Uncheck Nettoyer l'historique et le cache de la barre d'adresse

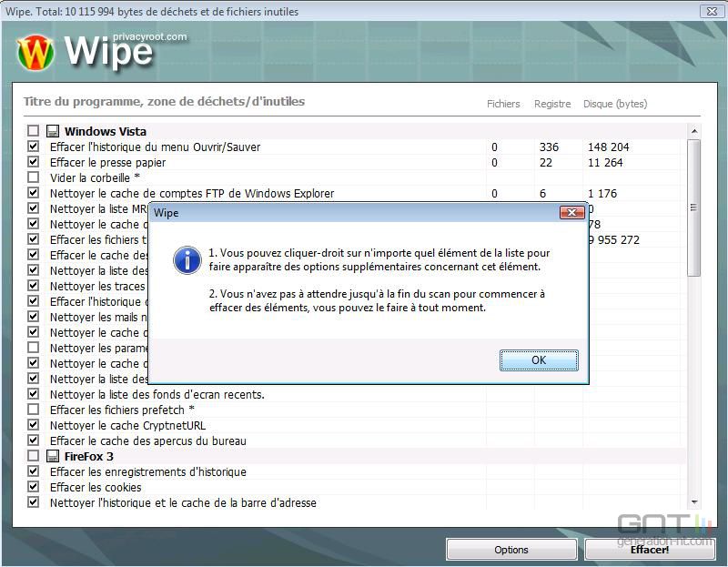[x=33, y=502]
